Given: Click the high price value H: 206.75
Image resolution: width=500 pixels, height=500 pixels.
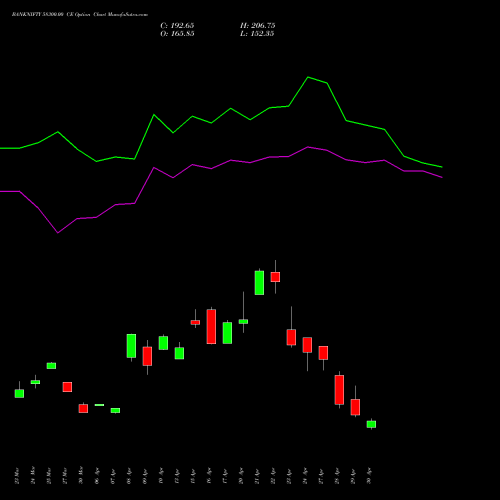Looking at the screenshot, I should click(257, 26).
